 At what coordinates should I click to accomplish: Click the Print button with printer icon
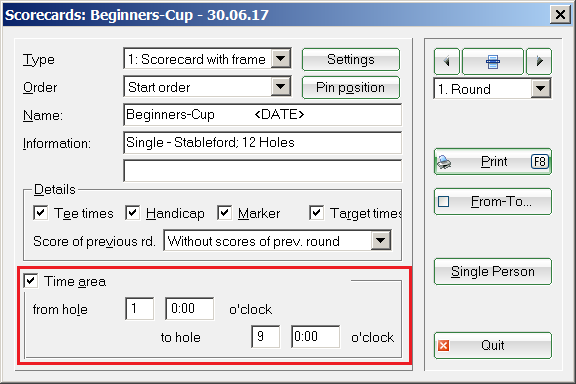pos(493,161)
